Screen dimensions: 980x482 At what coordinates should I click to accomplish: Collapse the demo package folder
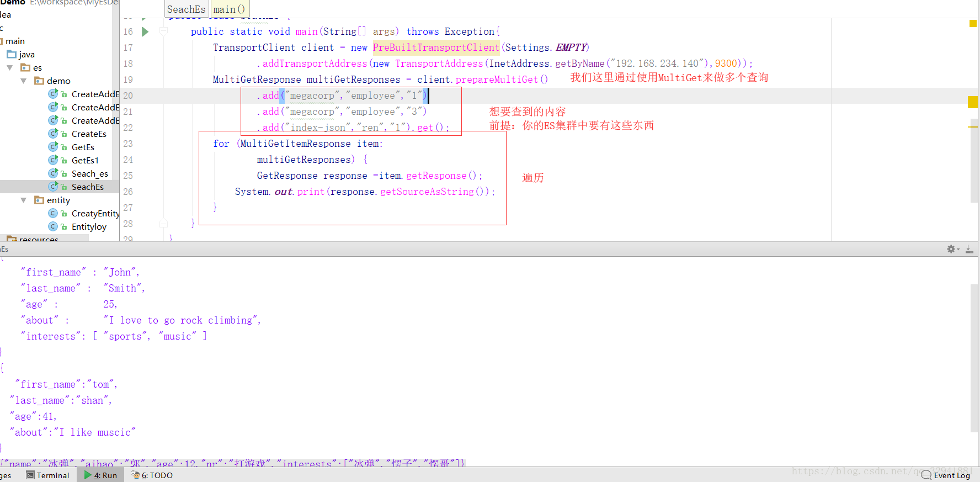[x=23, y=81]
